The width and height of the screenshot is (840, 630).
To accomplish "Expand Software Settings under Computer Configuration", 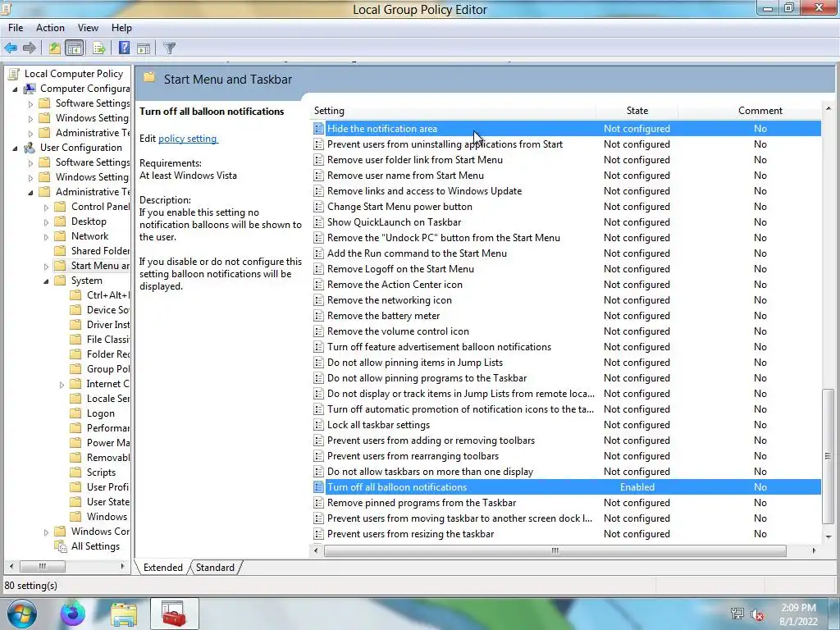I will point(30,104).
